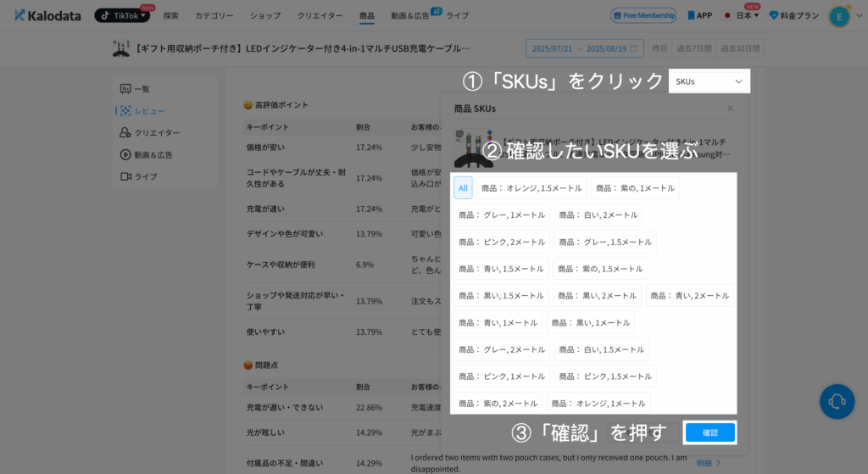Click the Free Membership badge
This screenshot has width=868, height=474.
pos(643,15)
